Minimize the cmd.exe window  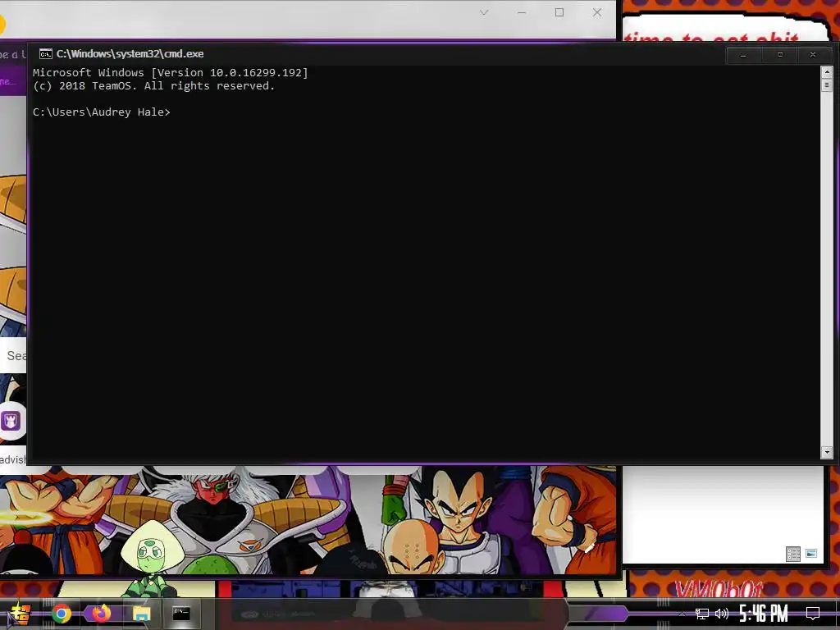(x=743, y=55)
